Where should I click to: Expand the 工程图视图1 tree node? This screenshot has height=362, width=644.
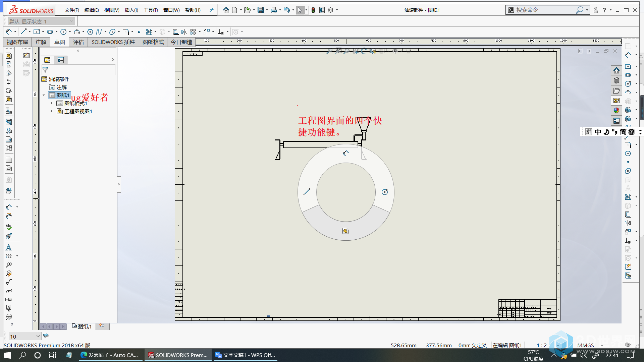51,111
